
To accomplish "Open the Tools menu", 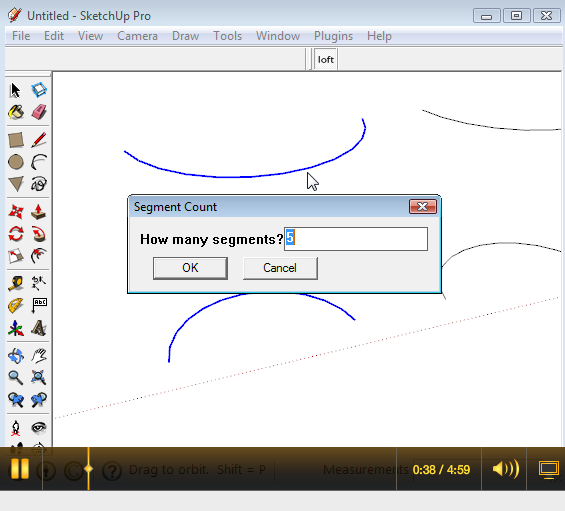I will tap(227, 36).
